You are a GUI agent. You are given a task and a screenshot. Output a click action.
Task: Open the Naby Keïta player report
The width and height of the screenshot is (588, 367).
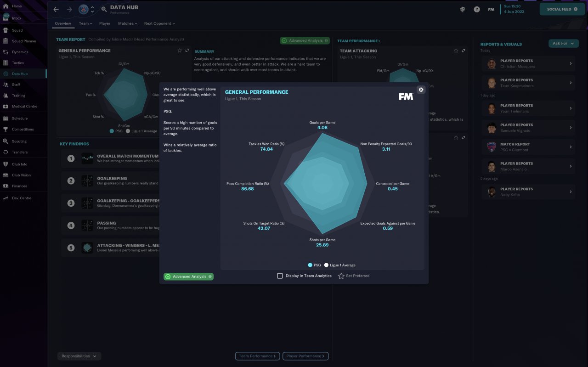(x=529, y=192)
